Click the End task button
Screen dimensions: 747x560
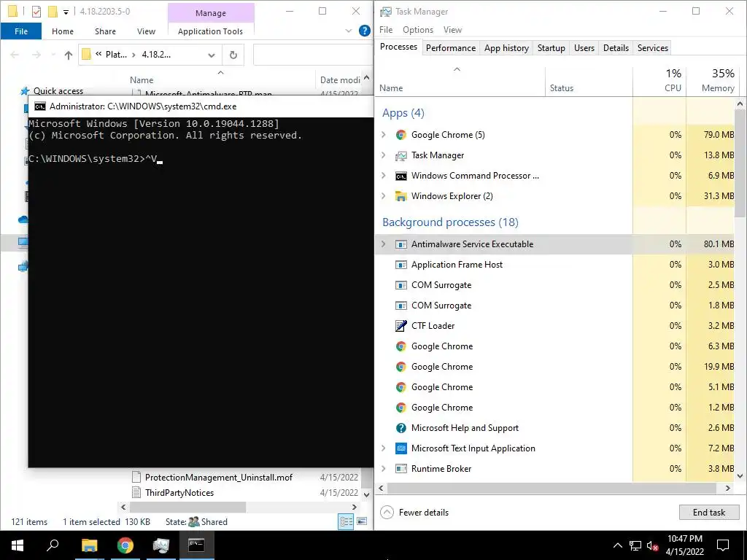709,513
